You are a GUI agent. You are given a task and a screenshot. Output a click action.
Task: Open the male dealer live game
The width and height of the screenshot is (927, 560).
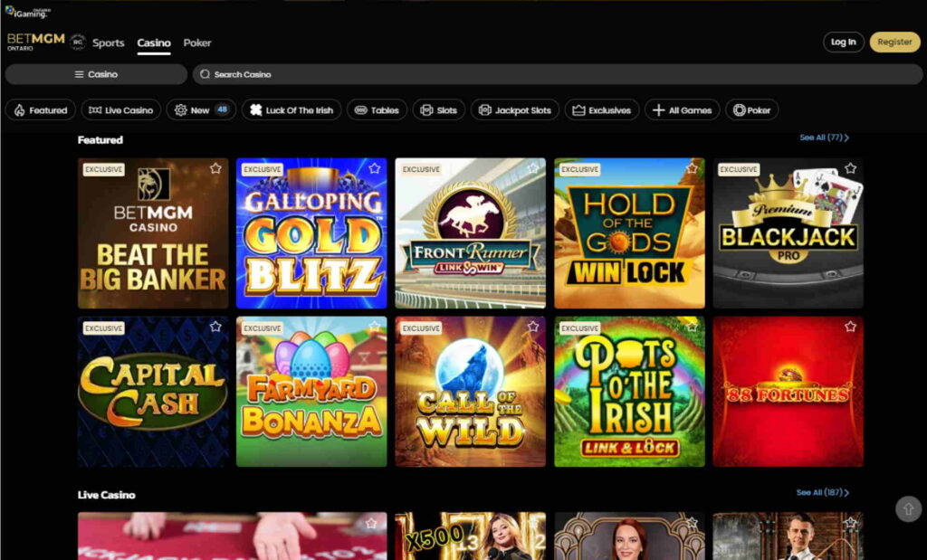coord(788,536)
